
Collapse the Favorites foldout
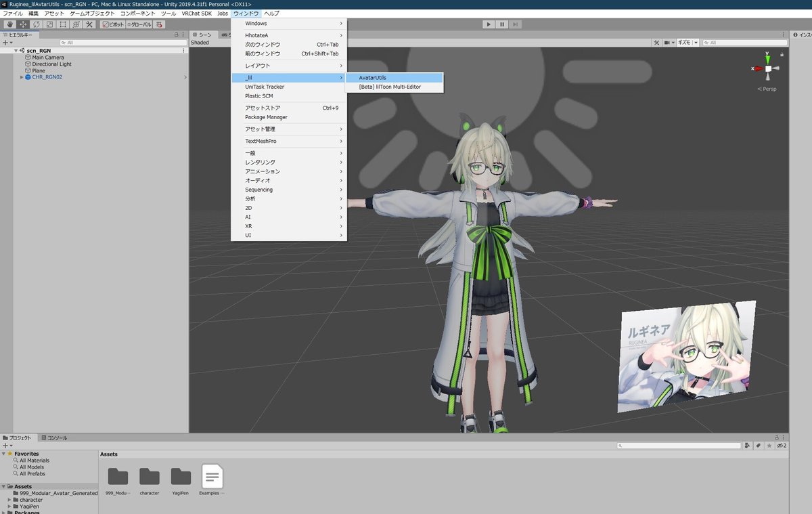click(x=4, y=454)
